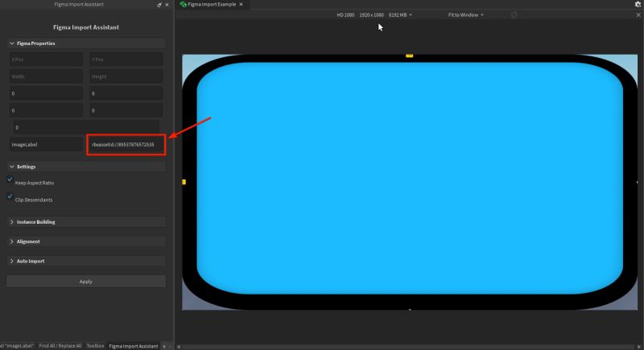Close the device emulation bar
This screenshot has width=644, height=350.
click(x=638, y=14)
